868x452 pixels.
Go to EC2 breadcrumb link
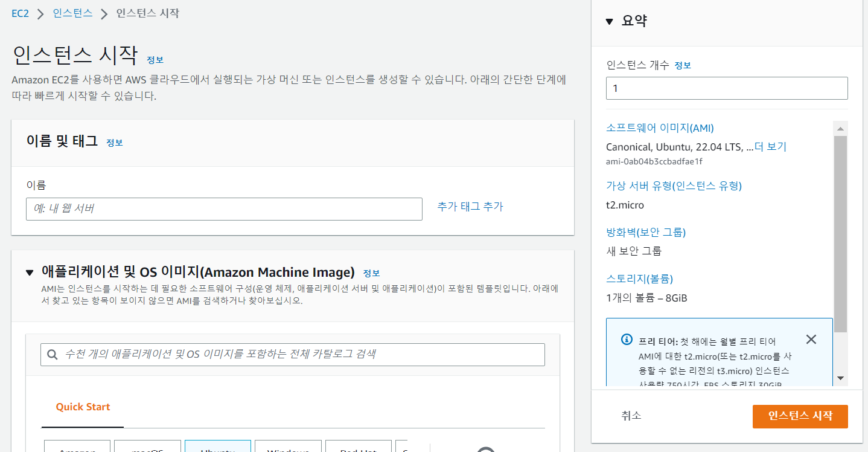click(x=20, y=13)
